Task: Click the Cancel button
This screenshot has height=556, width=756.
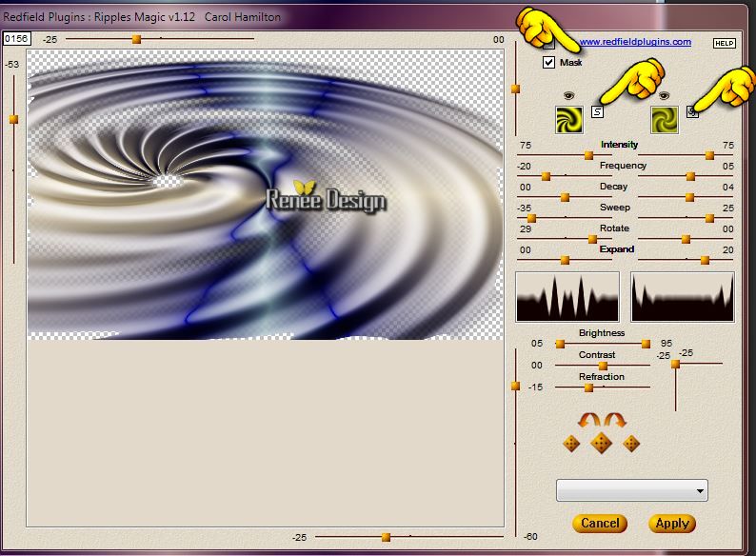Action: (x=600, y=524)
